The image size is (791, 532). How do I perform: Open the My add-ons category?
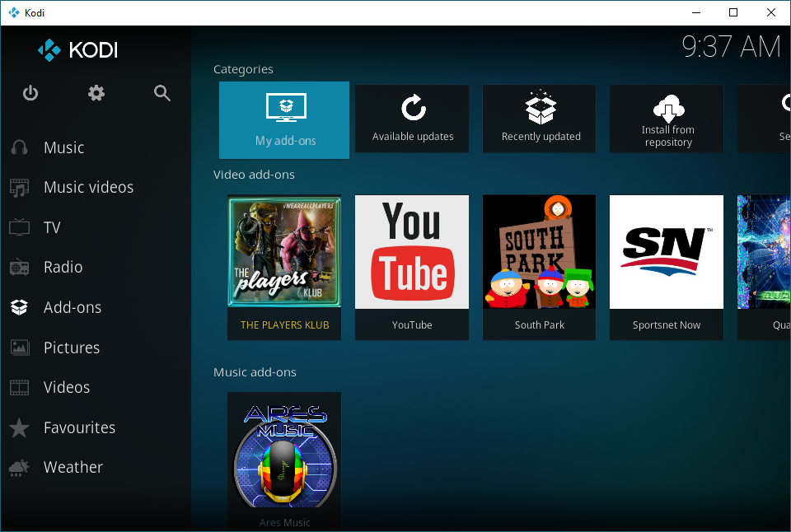coord(284,120)
